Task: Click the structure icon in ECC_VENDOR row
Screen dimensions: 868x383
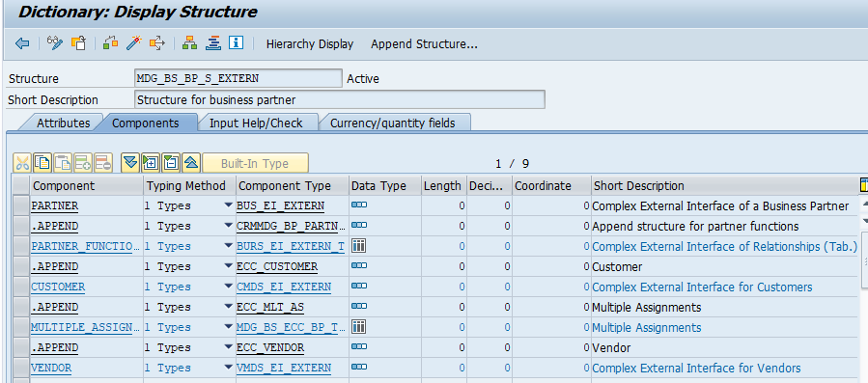Action: (359, 347)
